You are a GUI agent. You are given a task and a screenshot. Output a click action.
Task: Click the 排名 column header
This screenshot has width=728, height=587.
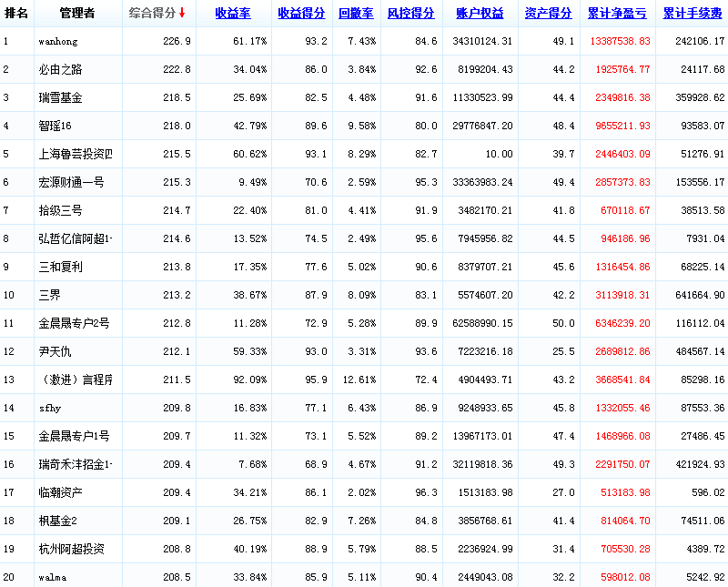click(16, 13)
